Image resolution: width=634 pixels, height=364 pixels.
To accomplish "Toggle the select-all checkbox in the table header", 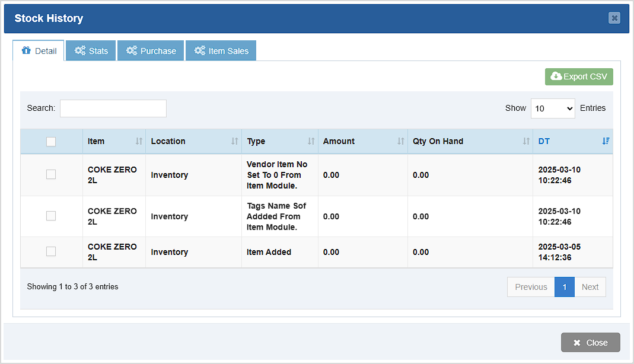I will 51,141.
